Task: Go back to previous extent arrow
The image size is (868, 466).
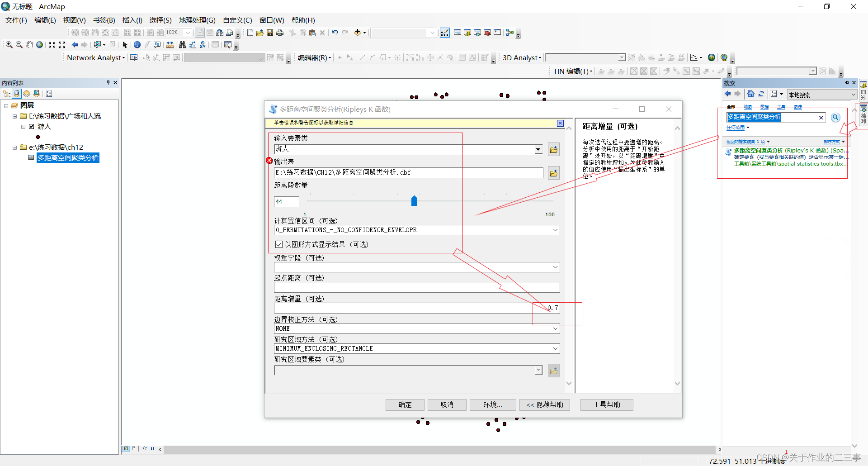Action: tap(75, 45)
